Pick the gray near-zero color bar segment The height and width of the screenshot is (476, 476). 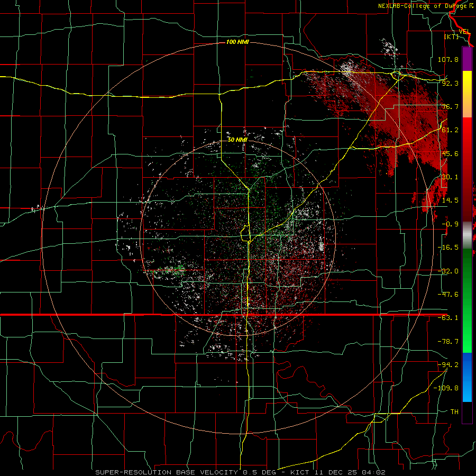pos(467,235)
